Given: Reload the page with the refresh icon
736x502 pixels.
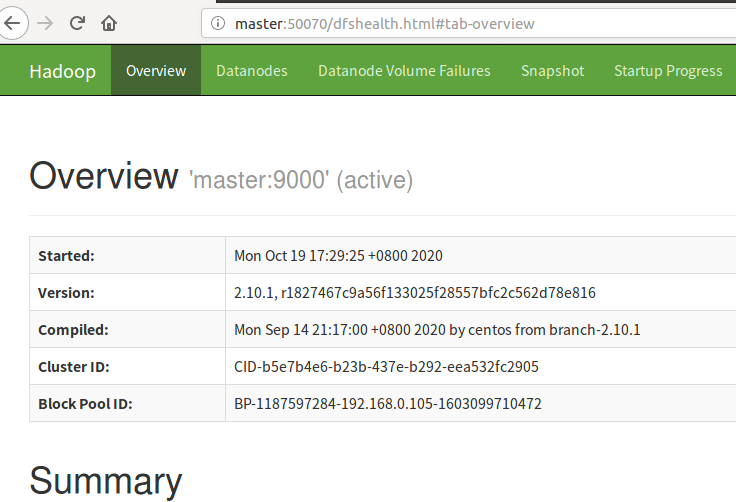Looking at the screenshot, I should click(x=77, y=23).
